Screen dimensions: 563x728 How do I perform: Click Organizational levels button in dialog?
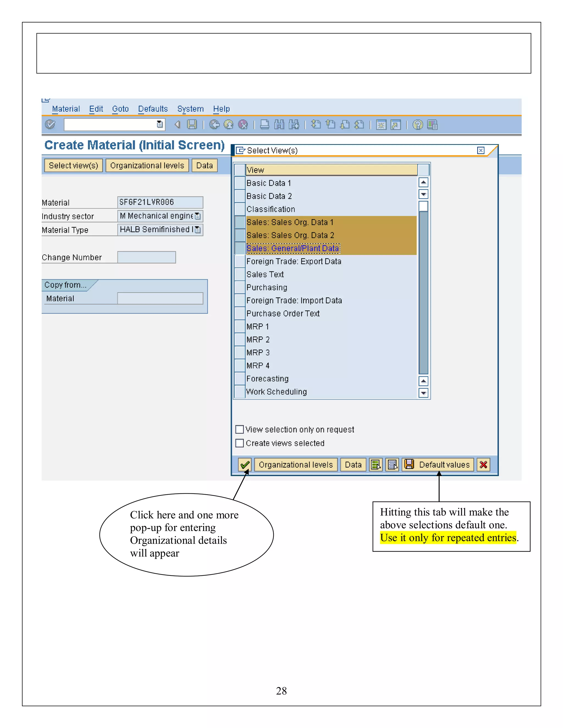(296, 464)
